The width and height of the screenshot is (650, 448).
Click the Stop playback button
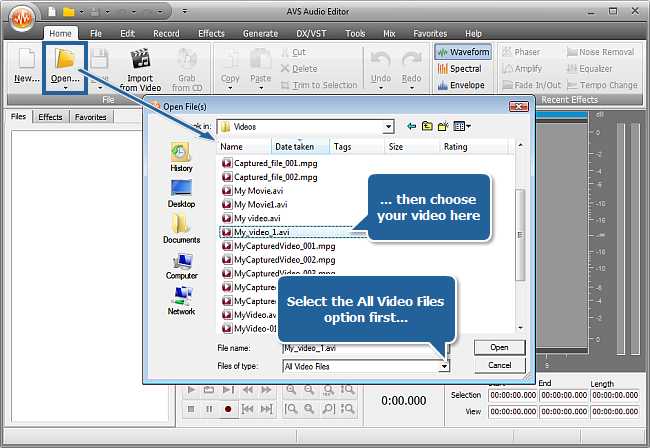tap(191, 409)
